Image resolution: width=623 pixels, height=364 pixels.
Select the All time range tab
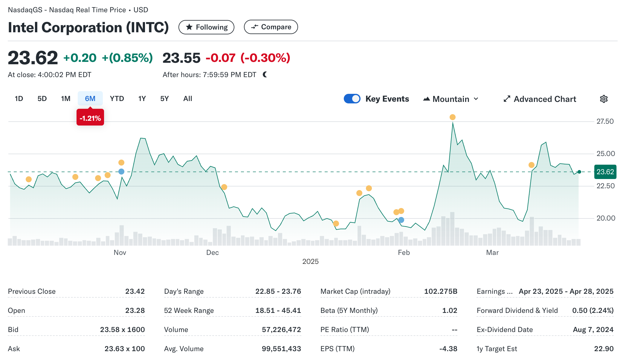point(187,99)
